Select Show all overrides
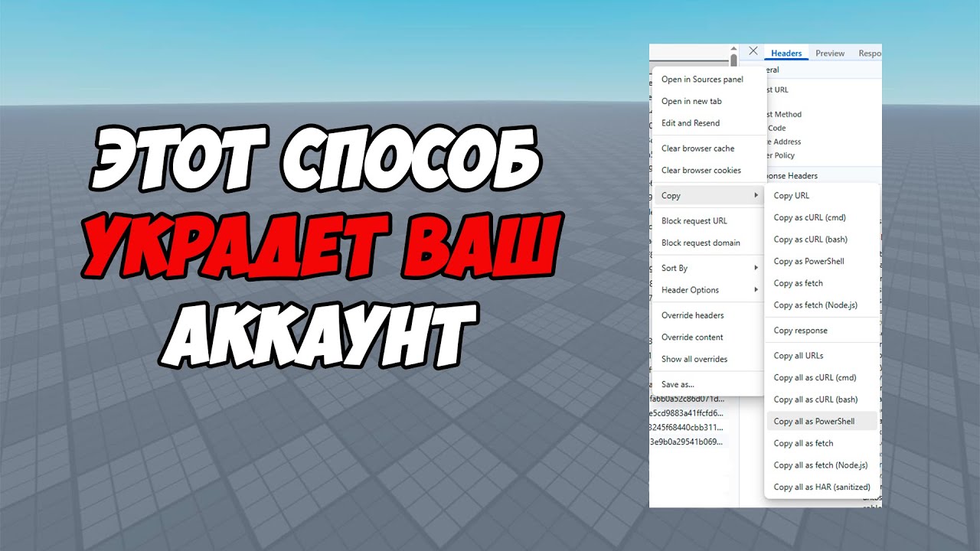 click(694, 359)
